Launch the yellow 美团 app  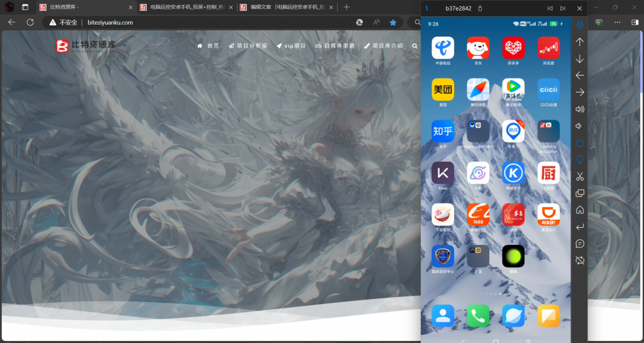pos(443,89)
